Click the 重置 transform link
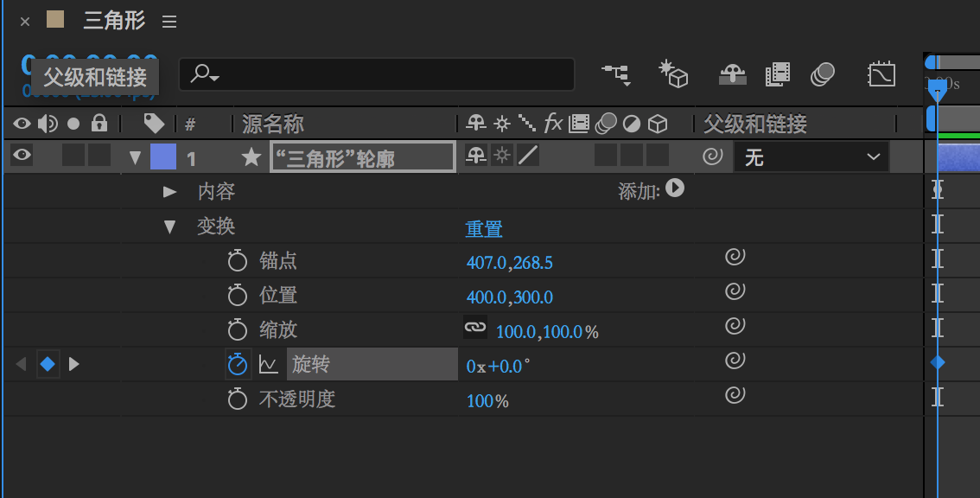Image resolution: width=980 pixels, height=498 pixels. tap(484, 228)
